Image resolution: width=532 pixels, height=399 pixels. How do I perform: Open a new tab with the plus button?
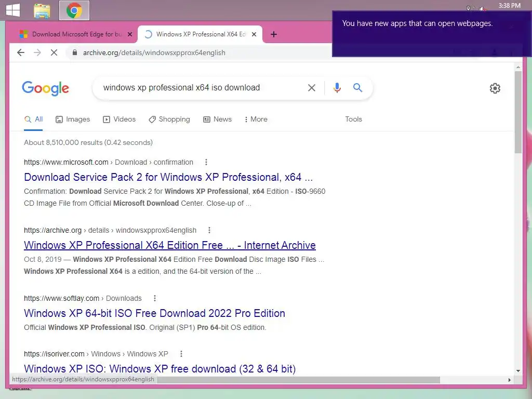tap(274, 34)
